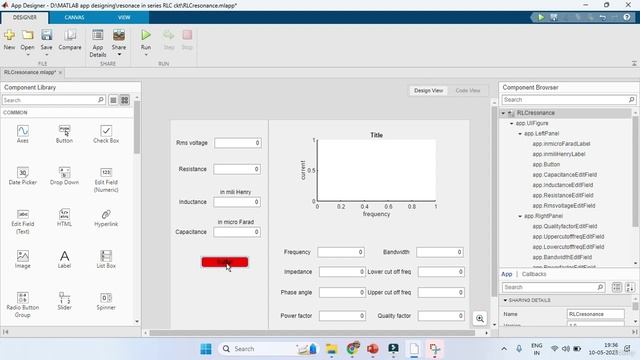This screenshot has width=640, height=360.
Task: Select the Drop Down component
Action: click(64, 176)
